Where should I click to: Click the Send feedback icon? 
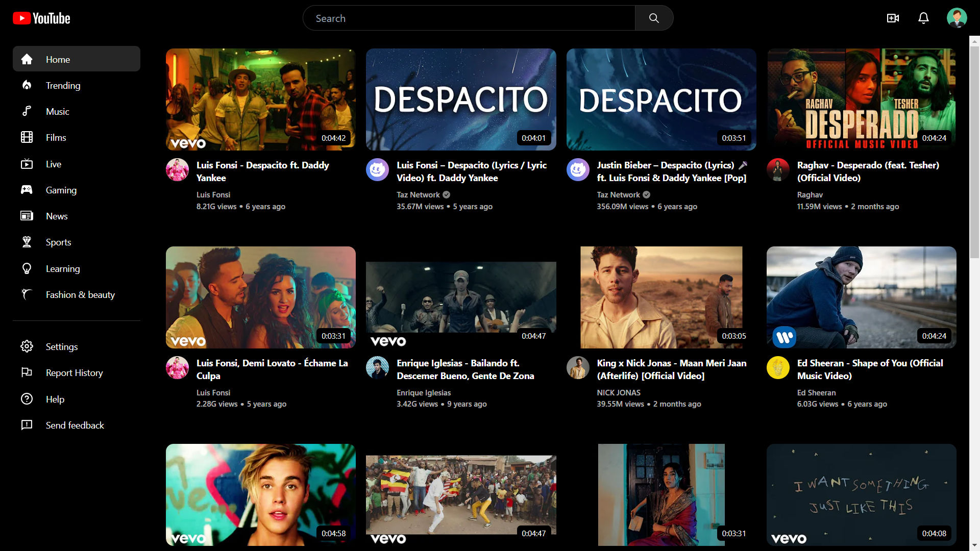point(27,425)
